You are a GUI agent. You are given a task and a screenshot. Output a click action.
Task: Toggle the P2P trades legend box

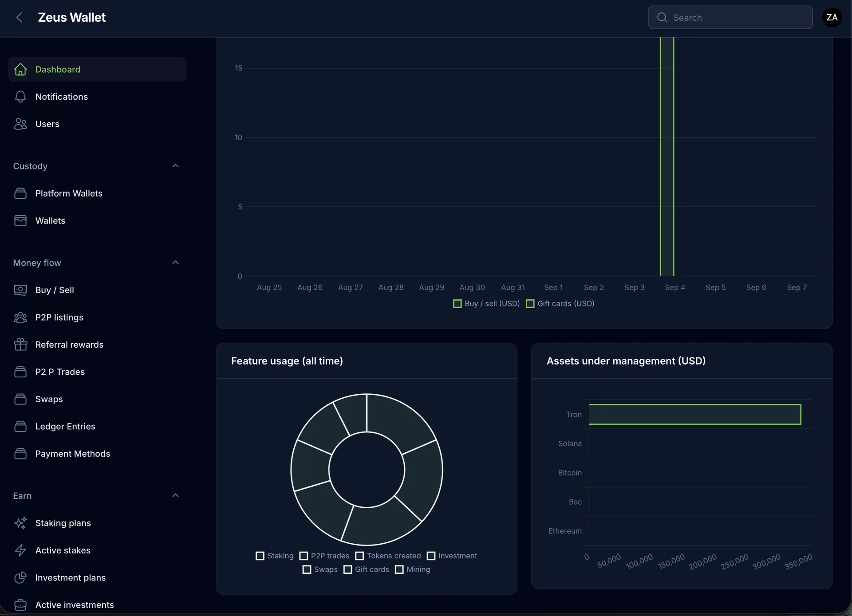(304, 556)
